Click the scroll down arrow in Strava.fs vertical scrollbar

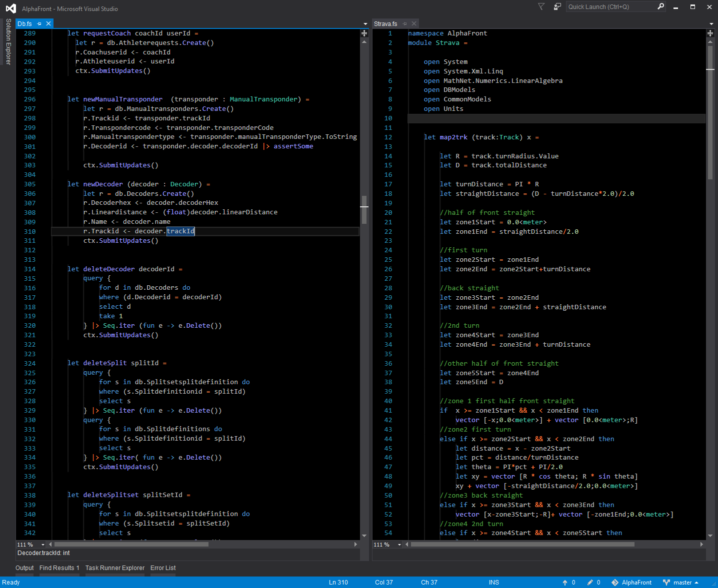[x=710, y=536]
